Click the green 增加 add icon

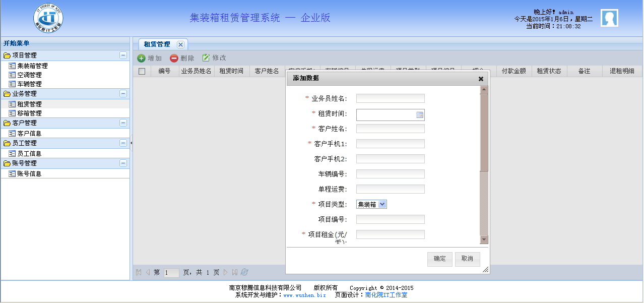click(141, 58)
